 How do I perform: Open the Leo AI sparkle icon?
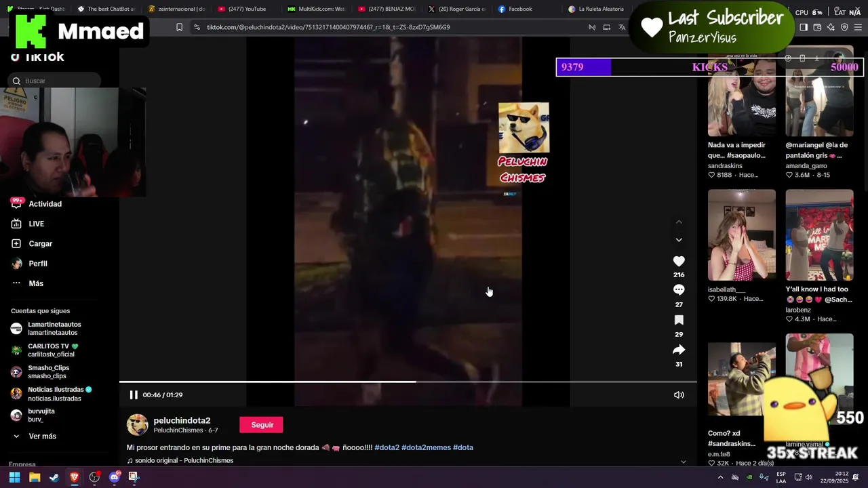point(831,27)
